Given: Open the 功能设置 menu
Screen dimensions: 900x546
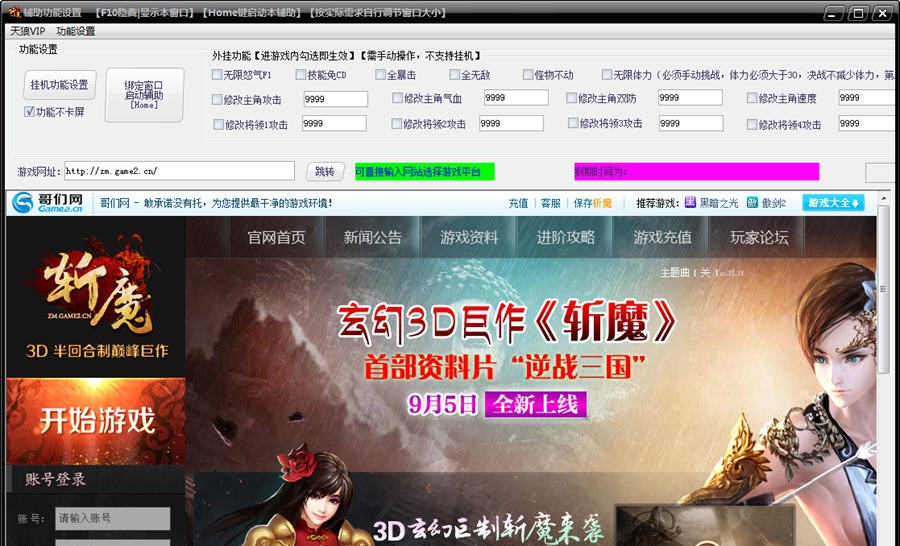Looking at the screenshot, I should pos(76,31).
